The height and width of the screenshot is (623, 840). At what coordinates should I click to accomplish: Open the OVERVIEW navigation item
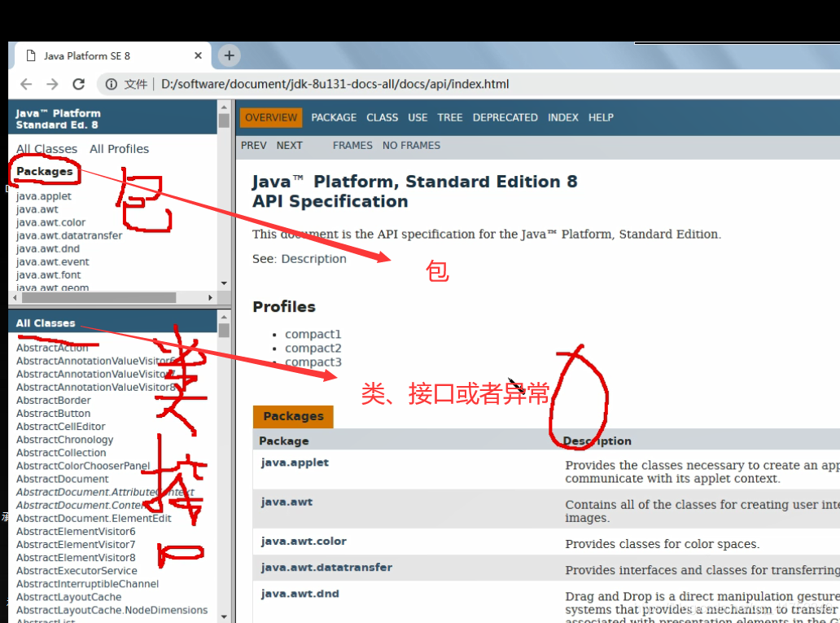coord(271,117)
